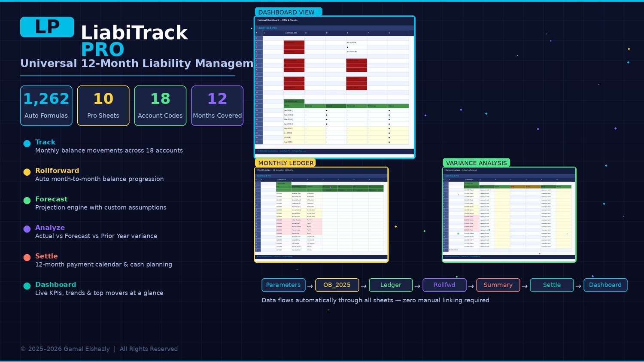Open the VARIANCE ANALYSIS label tab
The width and height of the screenshot is (644, 362).
pyautogui.click(x=476, y=163)
